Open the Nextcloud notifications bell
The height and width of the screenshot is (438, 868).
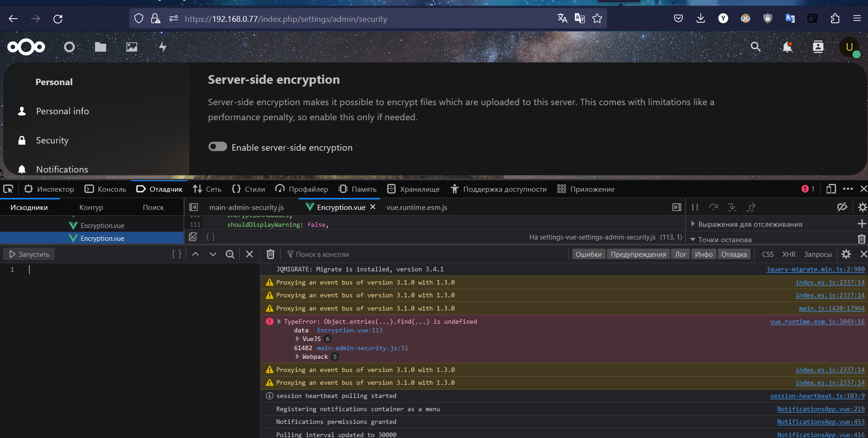pos(787,47)
